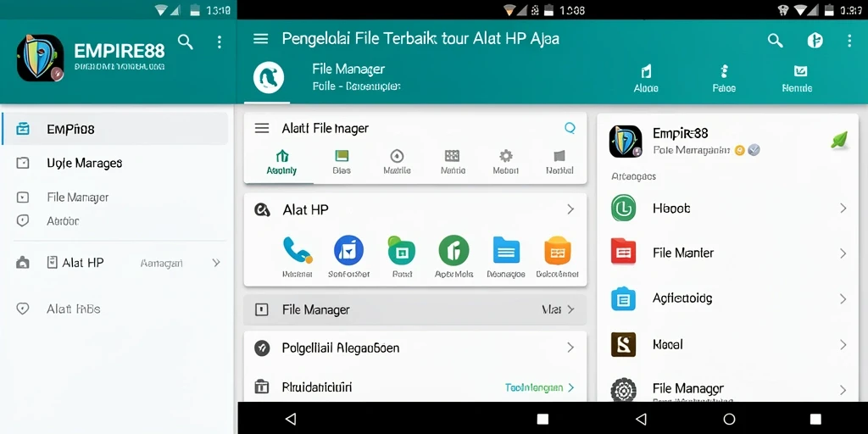
Task: Select Alat HP in the sidebar
Action: [82, 263]
